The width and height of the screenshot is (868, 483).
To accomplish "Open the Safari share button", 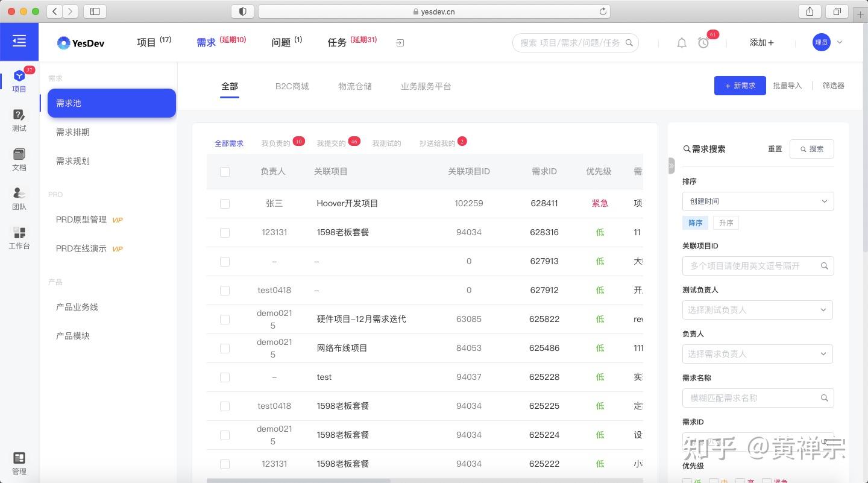I will [810, 11].
